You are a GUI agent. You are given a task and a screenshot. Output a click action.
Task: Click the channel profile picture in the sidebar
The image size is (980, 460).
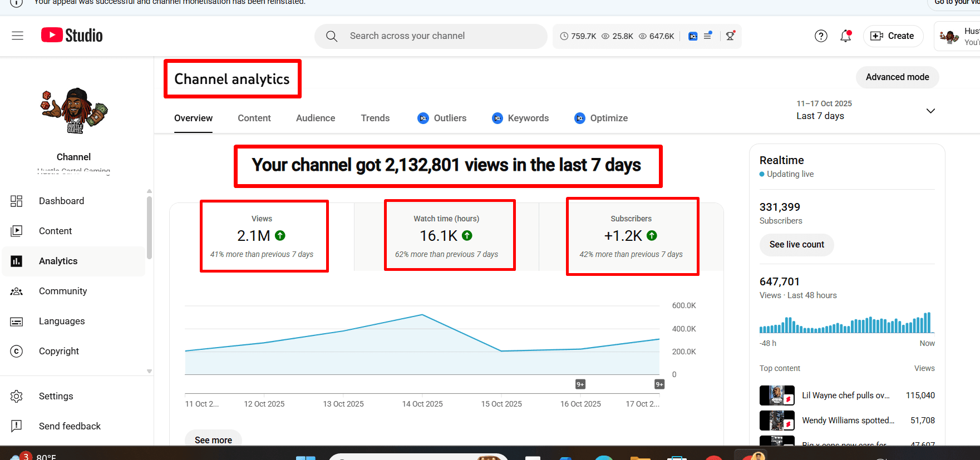[x=74, y=111]
